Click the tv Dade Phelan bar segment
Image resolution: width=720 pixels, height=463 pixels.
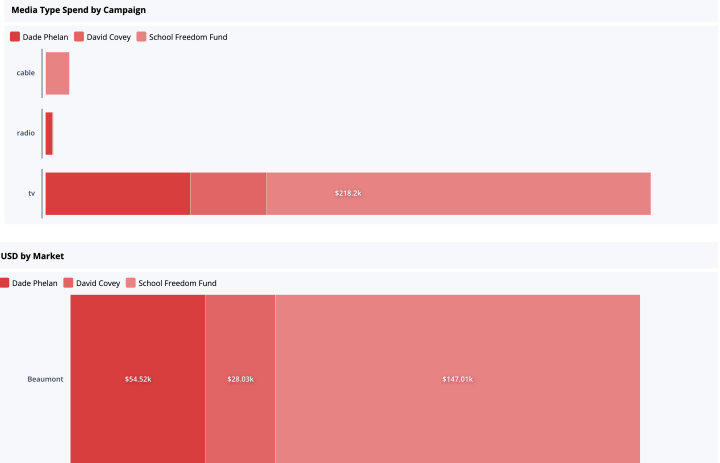click(x=118, y=193)
